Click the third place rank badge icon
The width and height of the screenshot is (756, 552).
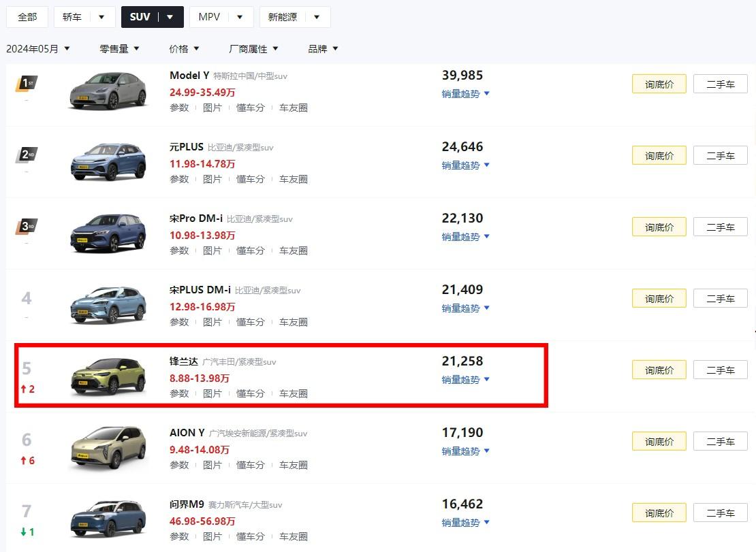click(26, 227)
